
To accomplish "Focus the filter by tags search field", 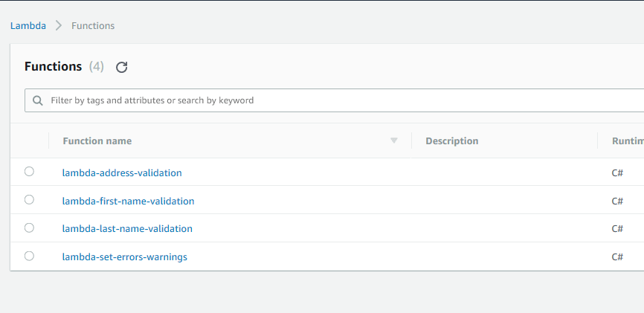I will click(345, 100).
